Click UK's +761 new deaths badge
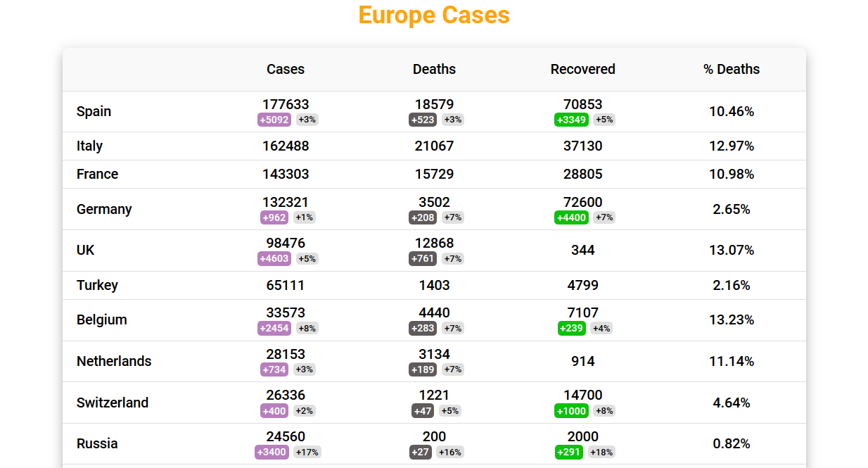 pyautogui.click(x=423, y=258)
